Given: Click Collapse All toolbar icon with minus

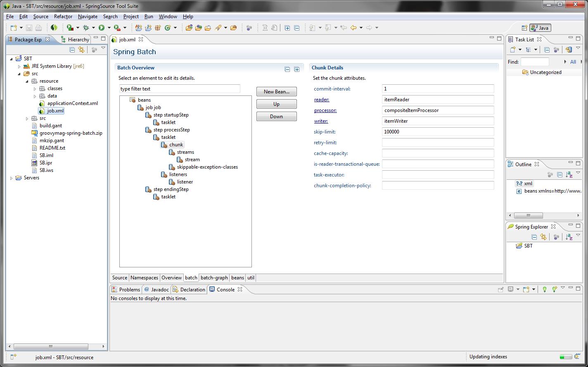Looking at the screenshot, I should click(296, 28).
